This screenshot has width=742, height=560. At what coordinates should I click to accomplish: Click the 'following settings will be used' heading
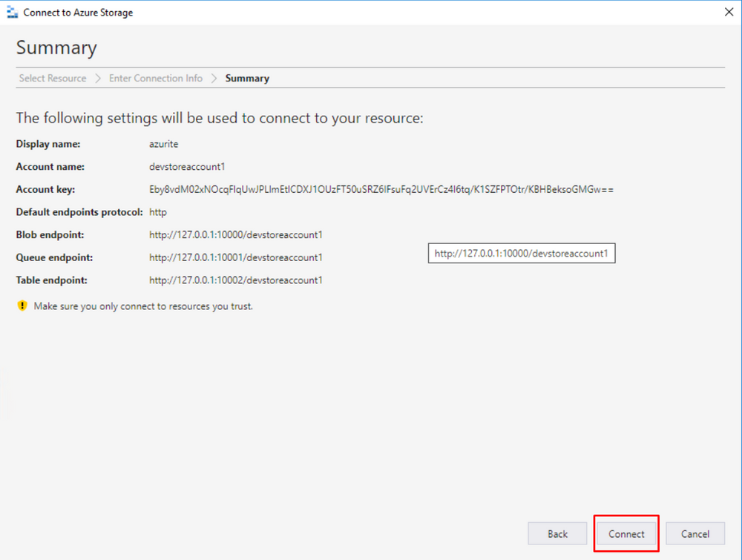coord(220,118)
